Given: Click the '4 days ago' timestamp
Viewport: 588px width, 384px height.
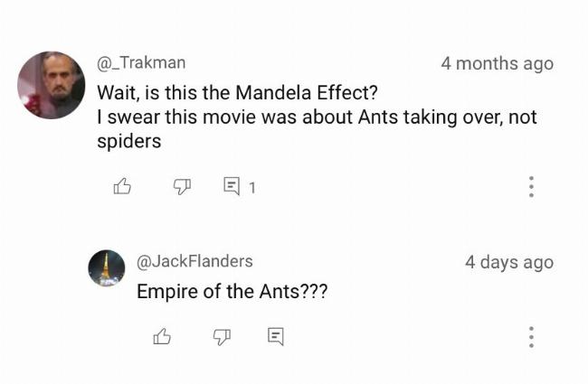Looking at the screenshot, I should point(509,262).
